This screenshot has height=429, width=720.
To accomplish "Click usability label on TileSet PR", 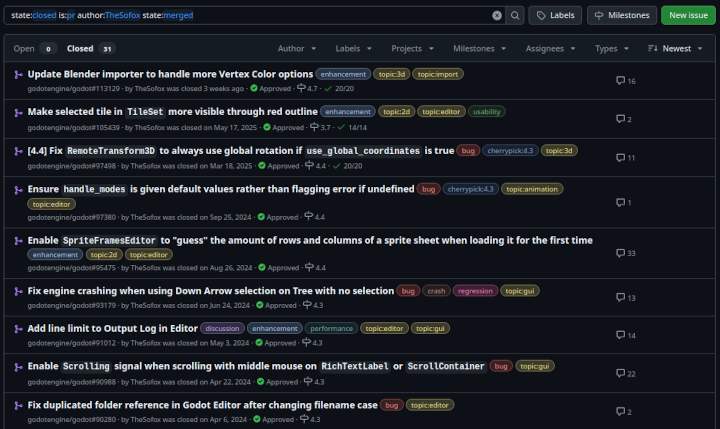I will tap(486, 112).
